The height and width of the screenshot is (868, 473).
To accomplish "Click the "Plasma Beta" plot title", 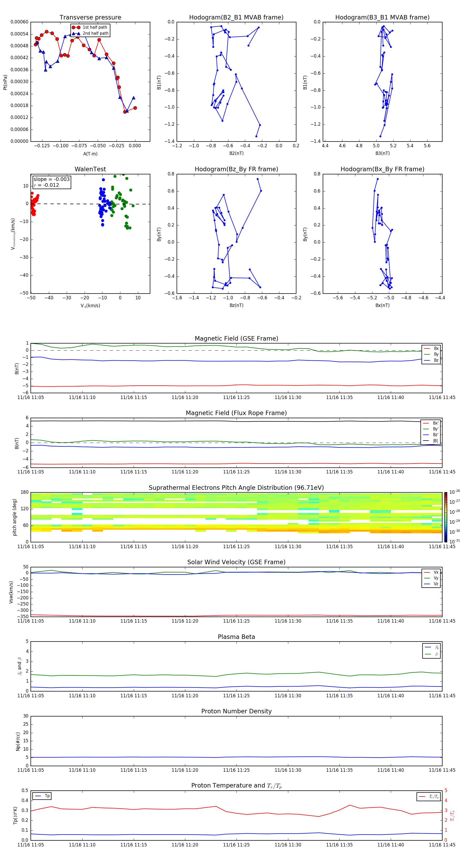I will tap(236, 637).
